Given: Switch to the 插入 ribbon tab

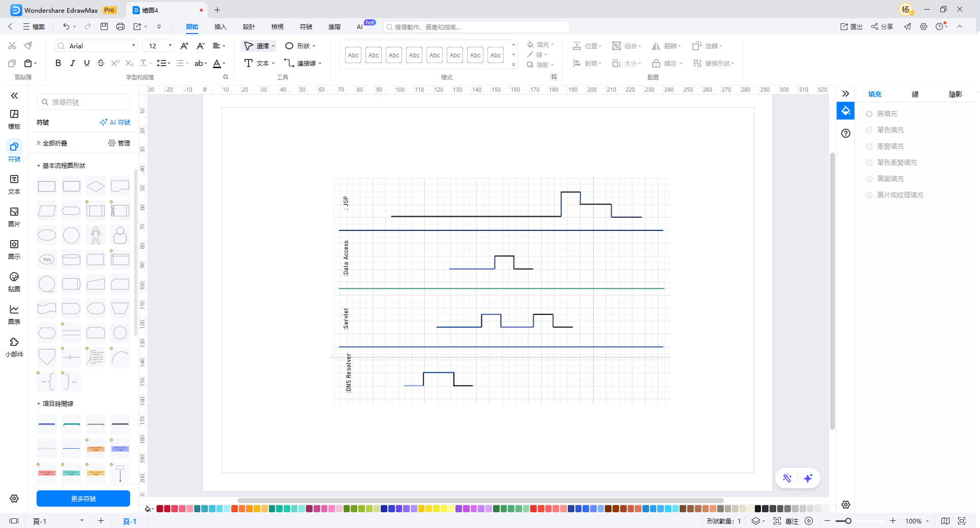Looking at the screenshot, I should pos(220,26).
